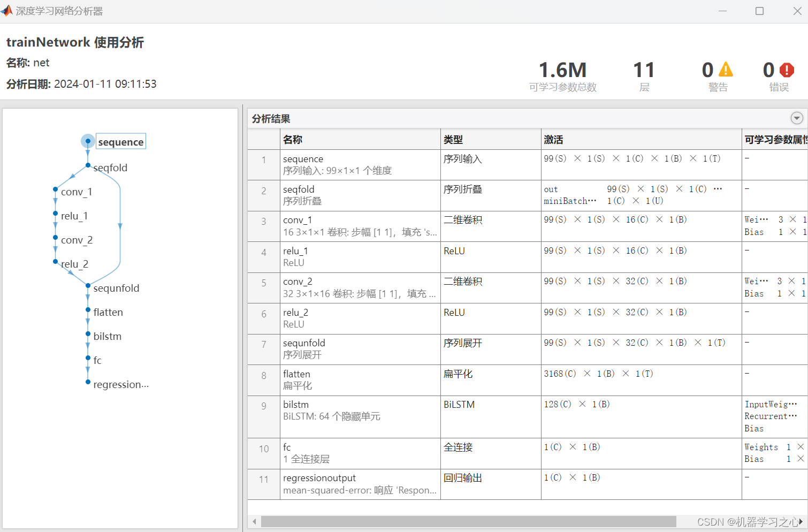
Task: Click the InputWeights learnable parameters cell
Action: click(x=775, y=417)
